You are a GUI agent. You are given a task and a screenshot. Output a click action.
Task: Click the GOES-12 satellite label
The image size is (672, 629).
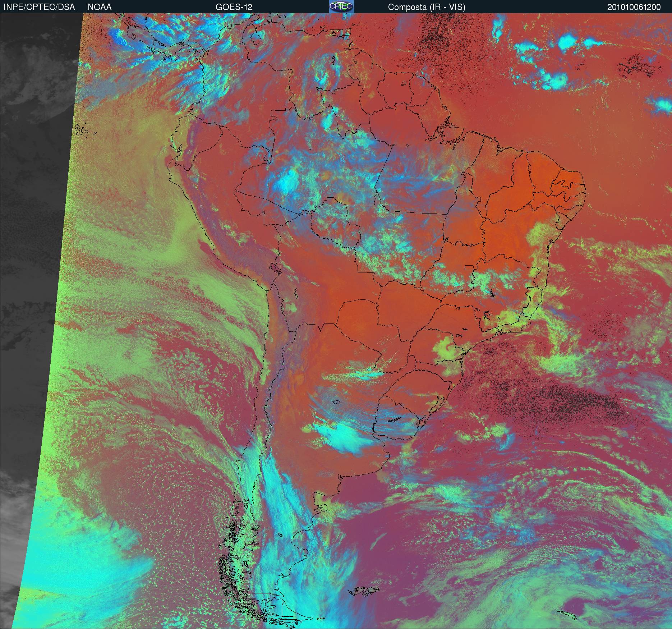coord(234,7)
